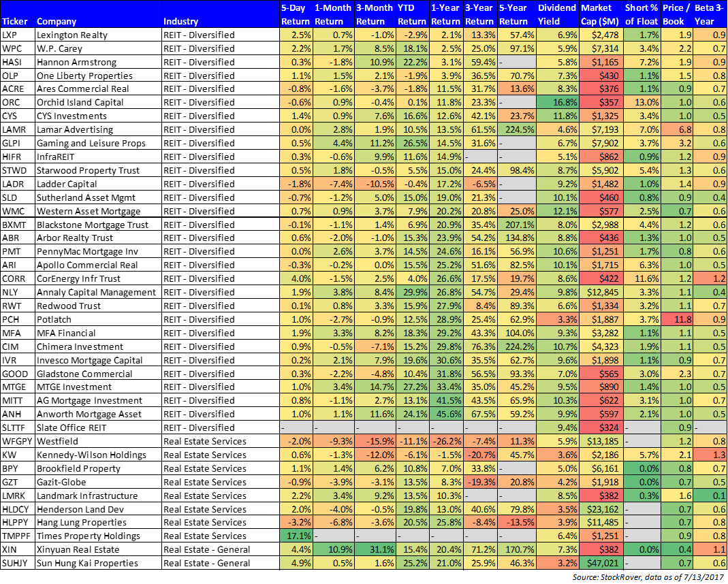Click Westfield's -26.2% 1-year return
Viewport: 728px width, 584px height.
point(446,442)
